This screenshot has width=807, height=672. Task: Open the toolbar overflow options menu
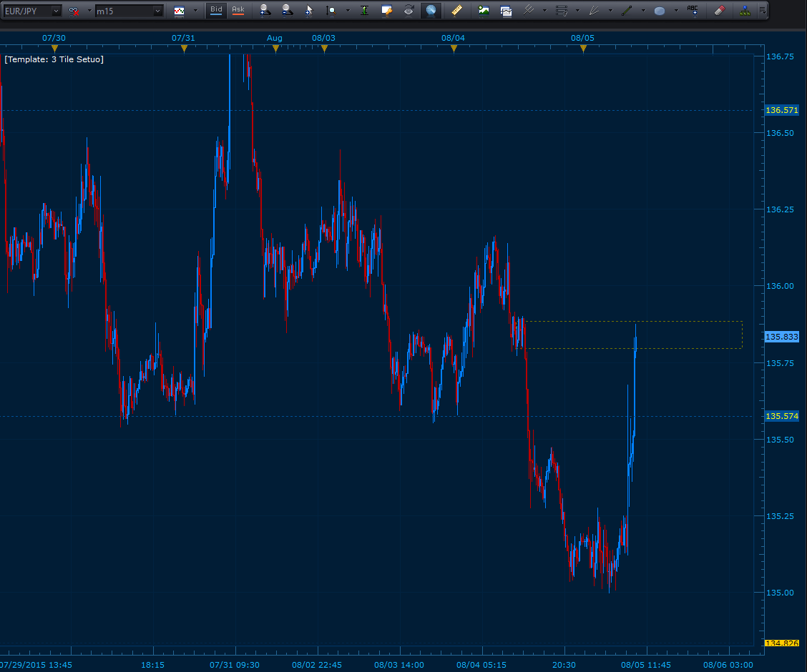(x=763, y=11)
